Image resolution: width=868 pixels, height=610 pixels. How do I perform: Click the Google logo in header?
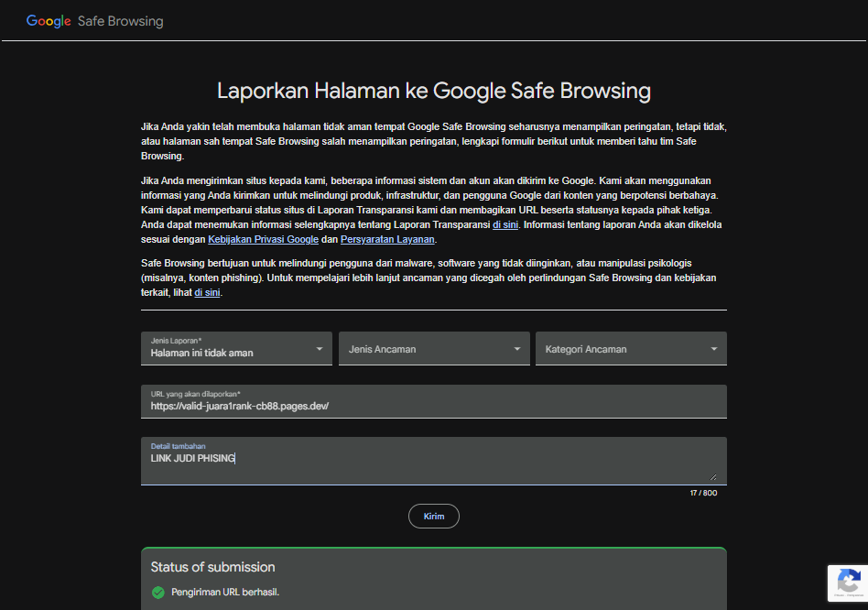[49, 21]
